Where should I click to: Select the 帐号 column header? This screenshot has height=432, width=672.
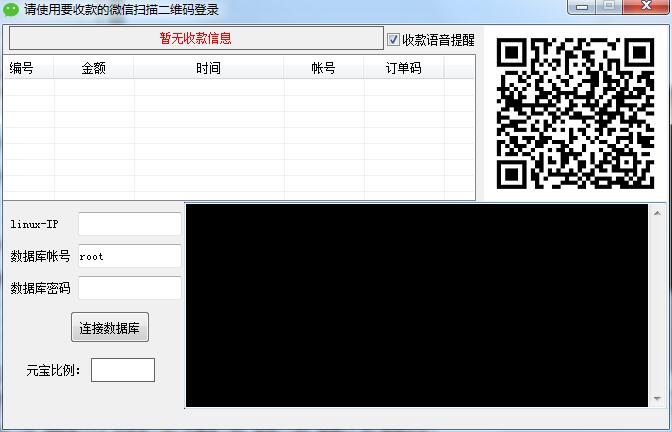(324, 68)
